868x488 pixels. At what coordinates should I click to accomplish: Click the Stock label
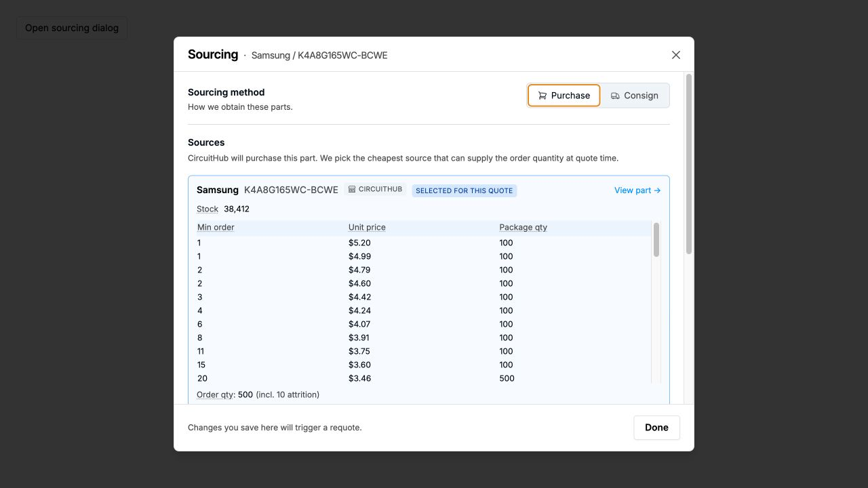208,209
